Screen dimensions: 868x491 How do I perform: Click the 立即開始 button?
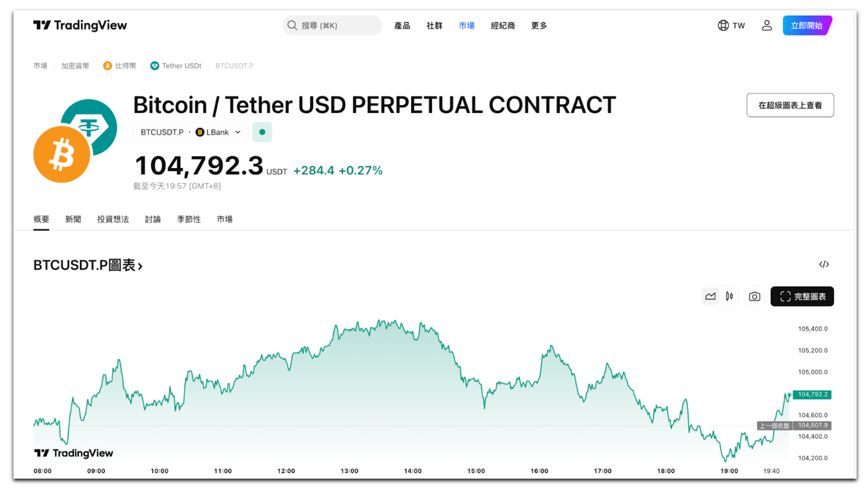click(x=807, y=25)
